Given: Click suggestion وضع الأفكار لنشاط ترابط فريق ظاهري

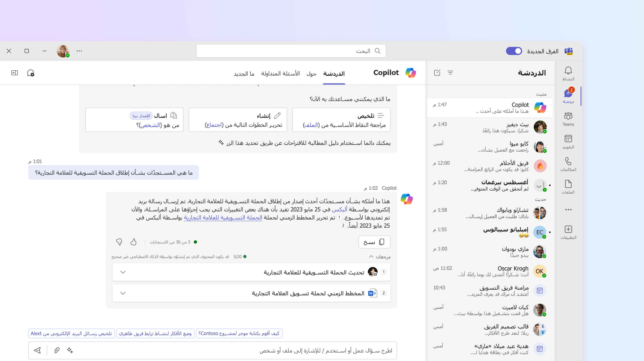Looking at the screenshot, I should pyautogui.click(x=155, y=333).
